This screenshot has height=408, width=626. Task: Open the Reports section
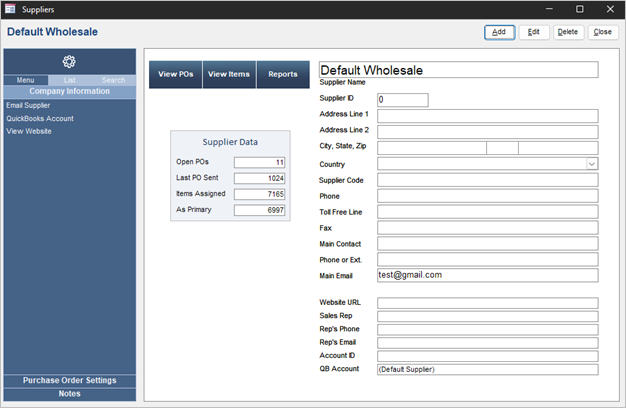(x=282, y=75)
